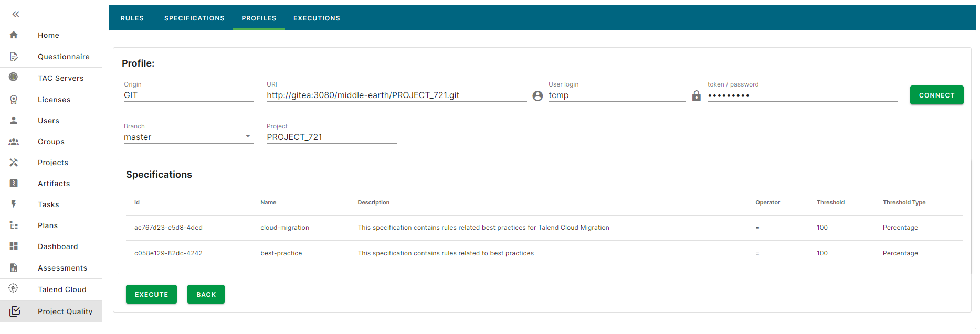Select id ac767d23-e5d8-4ded cell
980x334 pixels.
coord(168,228)
